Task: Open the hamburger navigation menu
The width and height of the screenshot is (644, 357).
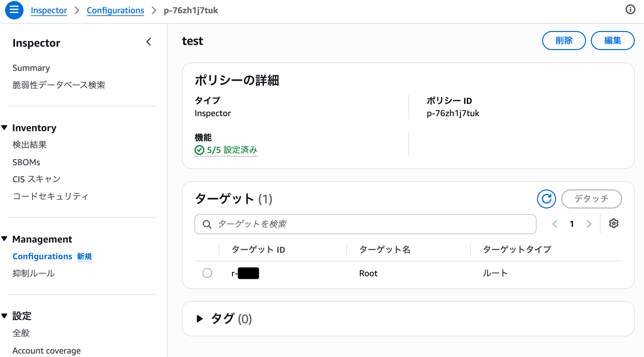Action: [14, 10]
